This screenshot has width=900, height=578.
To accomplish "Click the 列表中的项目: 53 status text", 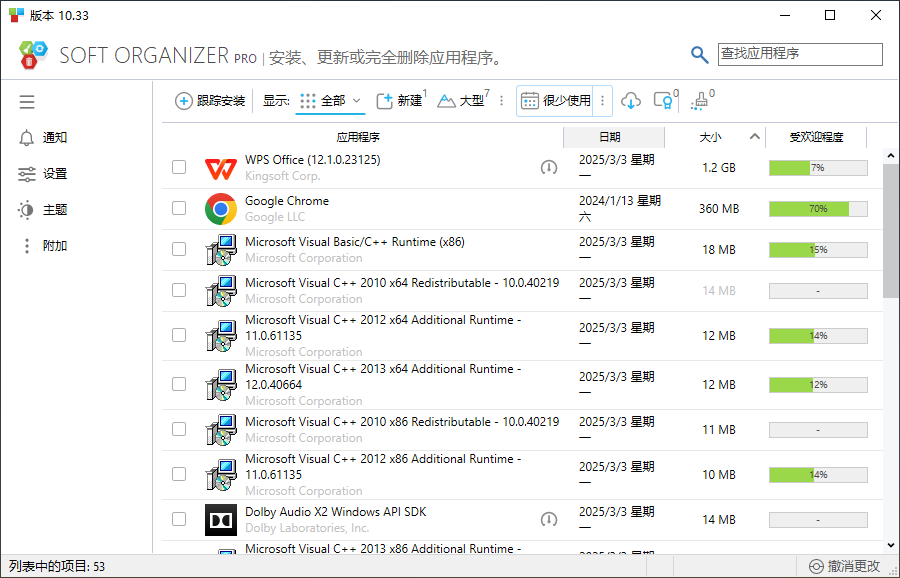I will click(57, 566).
